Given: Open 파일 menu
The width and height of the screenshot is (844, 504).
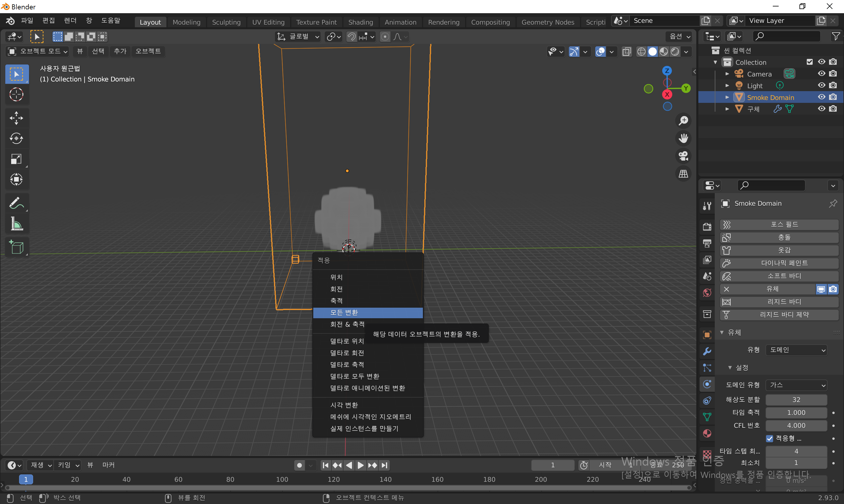Looking at the screenshot, I should pyautogui.click(x=27, y=21).
